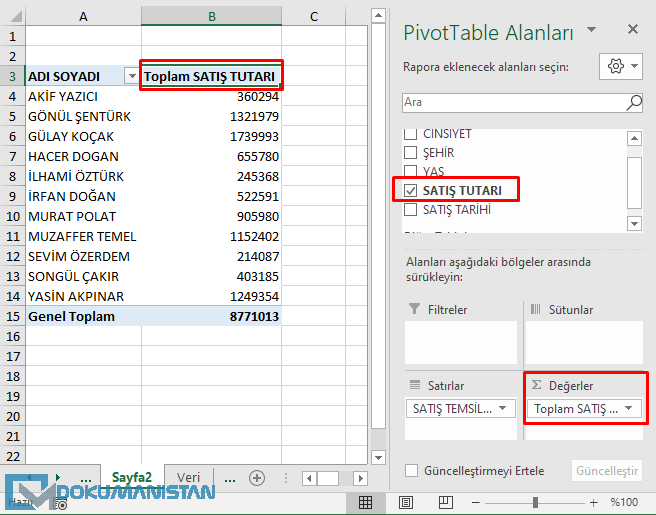Select Toplam SATIŞ TUTARI header cell
Screen dimensions: 656x515
pyautogui.click(x=211, y=76)
